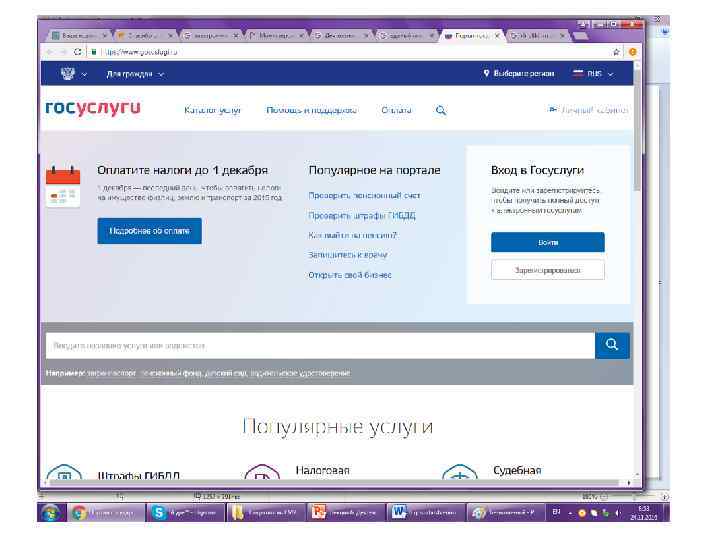The image size is (720, 540).
Task: Open 'Проверить пенсионный счет' link
Action: 364,196
